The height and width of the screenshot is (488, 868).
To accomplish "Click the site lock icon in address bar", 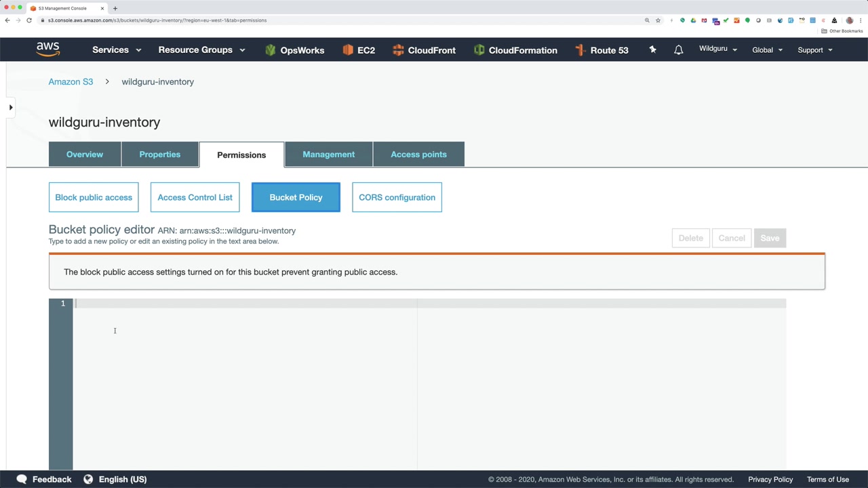I will pyautogui.click(x=43, y=20).
